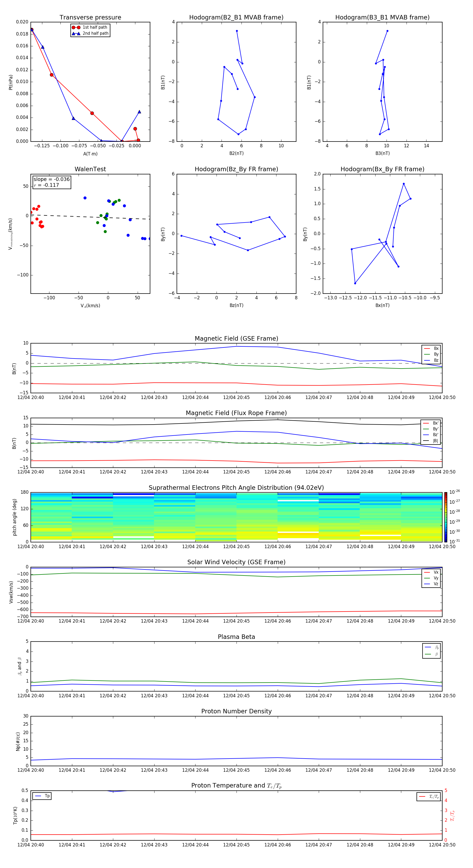The height and width of the screenshot is (868, 473).
Task: Click 'Bz' in GSE magnetic field legend
Action: pos(431,360)
